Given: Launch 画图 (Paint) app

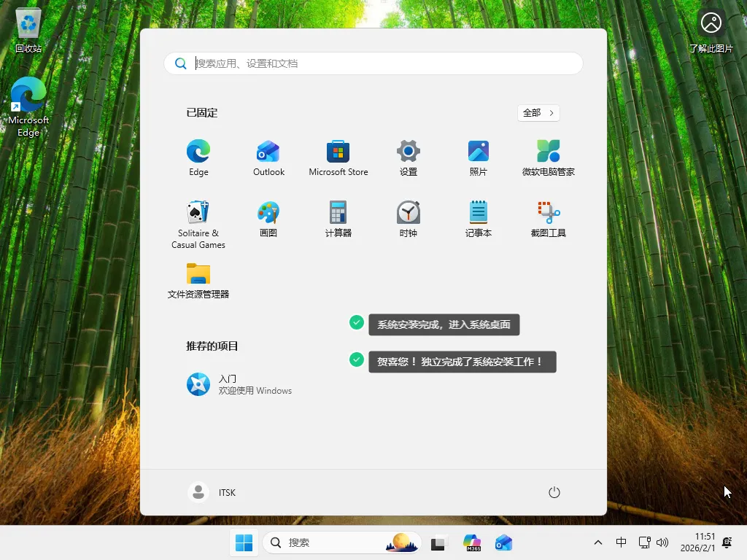Looking at the screenshot, I should [268, 219].
